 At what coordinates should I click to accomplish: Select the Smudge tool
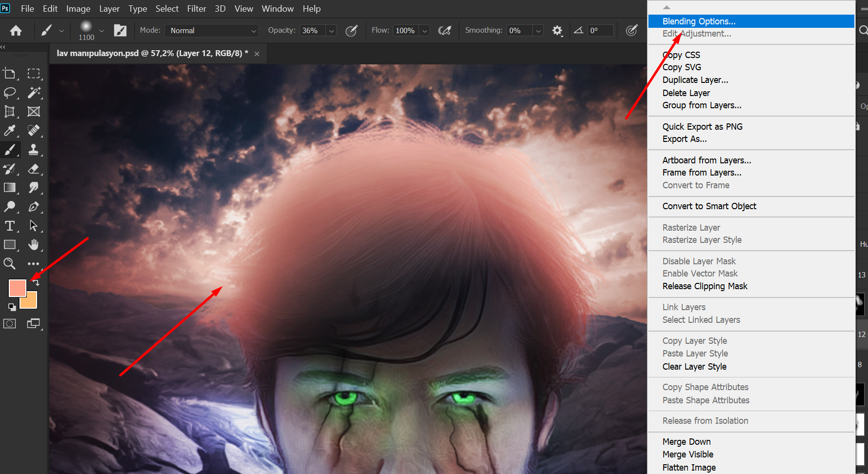[34, 188]
